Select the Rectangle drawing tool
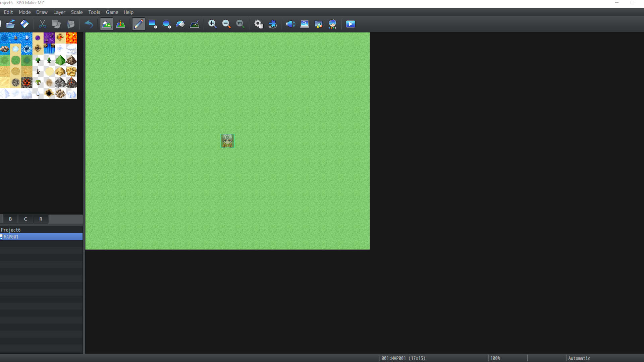This screenshot has width=644, height=362. tap(153, 24)
